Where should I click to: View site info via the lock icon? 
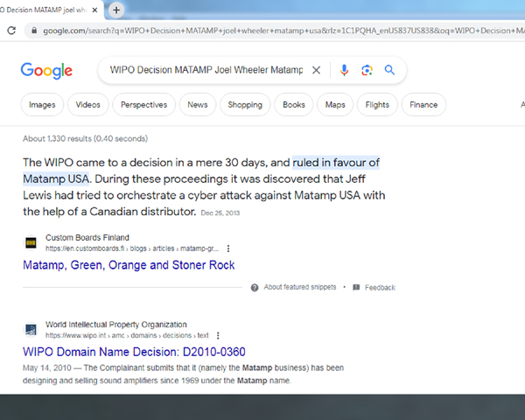(34, 31)
